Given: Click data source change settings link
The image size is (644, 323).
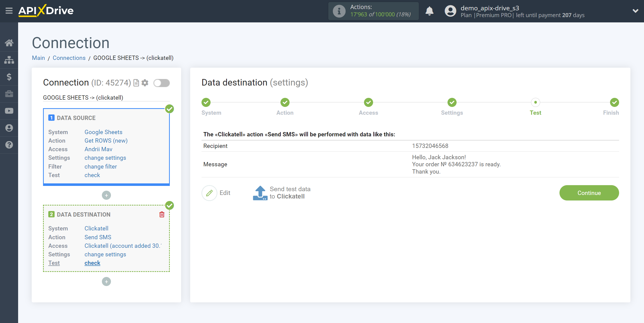Looking at the screenshot, I should 105,158.
